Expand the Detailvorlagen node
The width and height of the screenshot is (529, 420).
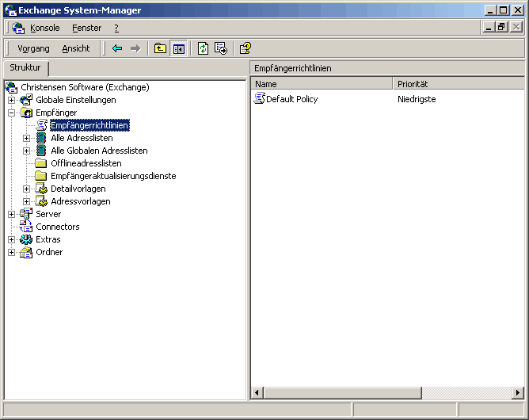pyautogui.click(x=26, y=189)
